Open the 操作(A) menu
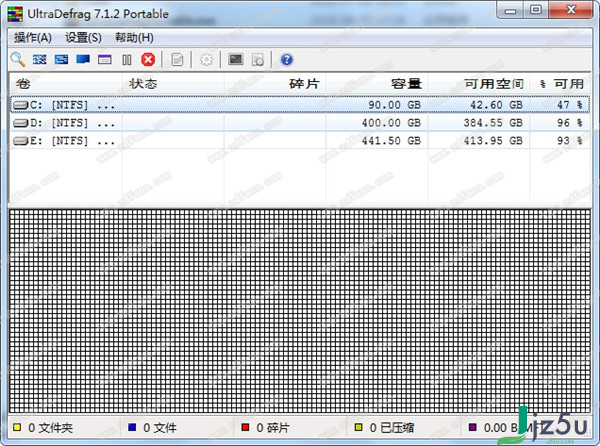The height and width of the screenshot is (446, 600). point(33,37)
